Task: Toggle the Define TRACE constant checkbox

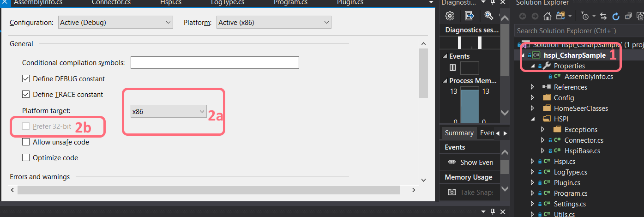Action: point(26,95)
